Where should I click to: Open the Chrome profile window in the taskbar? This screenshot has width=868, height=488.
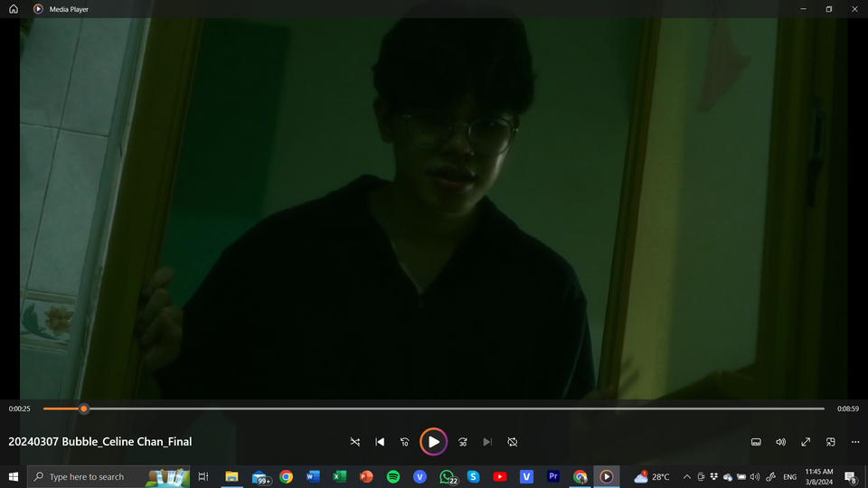point(580,476)
